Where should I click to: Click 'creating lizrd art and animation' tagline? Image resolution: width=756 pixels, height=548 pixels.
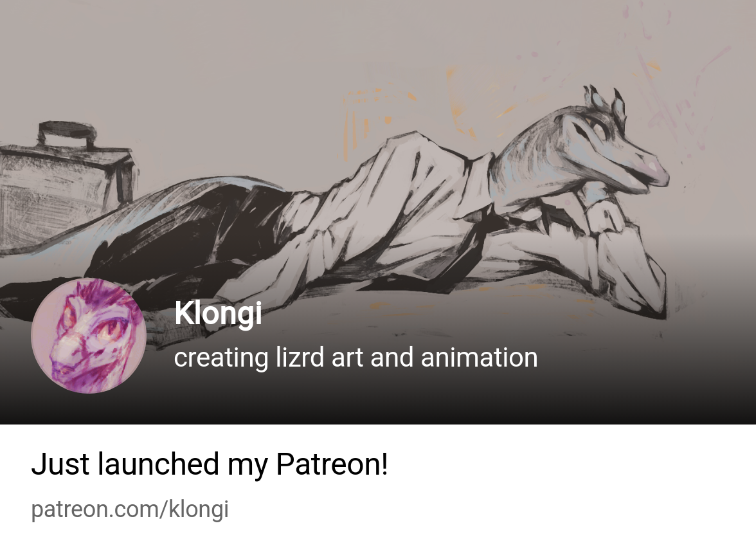pos(356,358)
